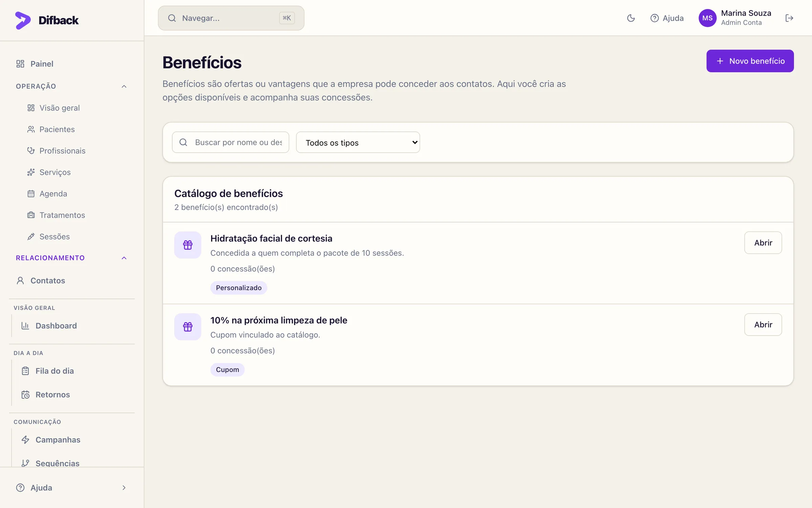
Task: Focus the Navegar search field
Action: pyautogui.click(x=231, y=18)
